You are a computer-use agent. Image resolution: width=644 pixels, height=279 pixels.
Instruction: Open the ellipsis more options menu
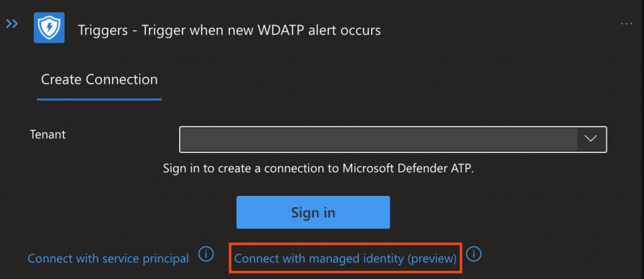[626, 24]
